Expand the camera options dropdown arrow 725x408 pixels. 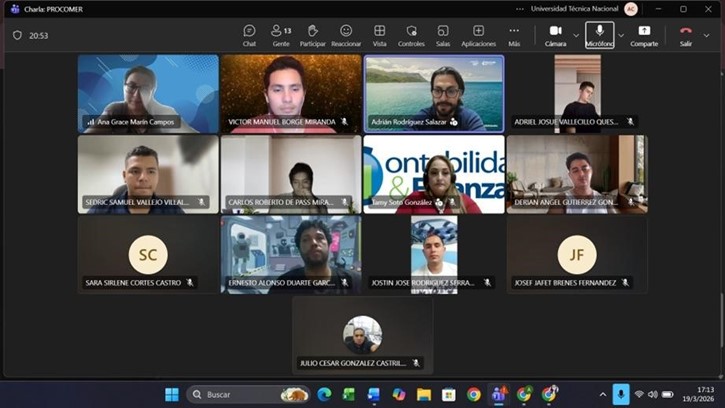[x=576, y=35]
